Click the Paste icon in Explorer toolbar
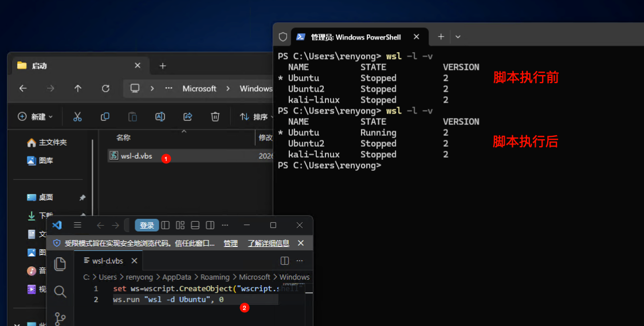 (132, 117)
